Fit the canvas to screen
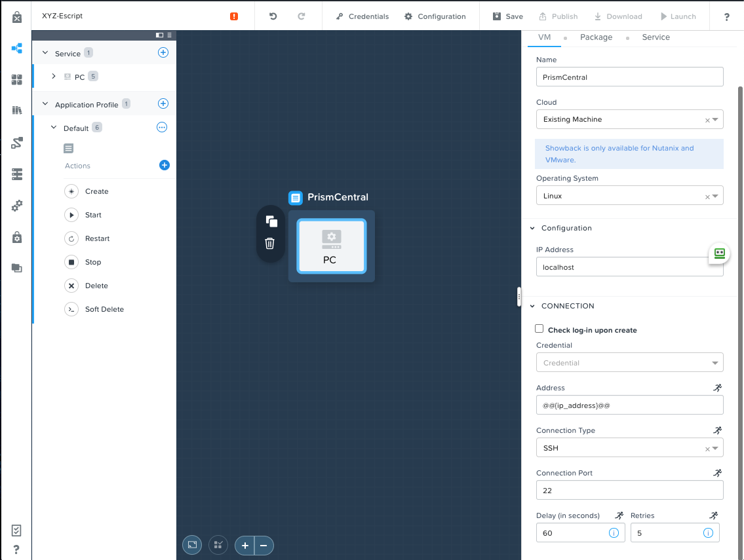The height and width of the screenshot is (560, 744). (192, 545)
